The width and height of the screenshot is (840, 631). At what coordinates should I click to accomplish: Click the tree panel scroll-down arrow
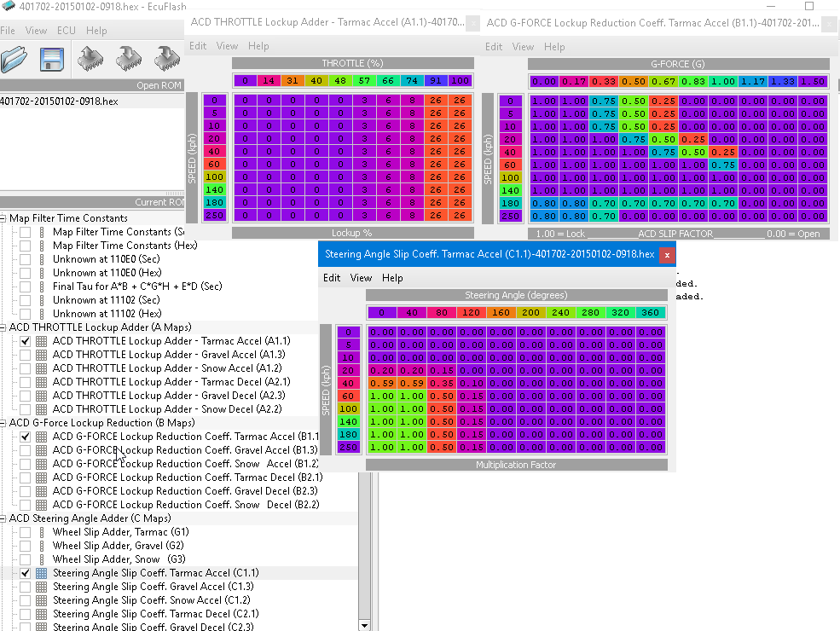click(365, 625)
